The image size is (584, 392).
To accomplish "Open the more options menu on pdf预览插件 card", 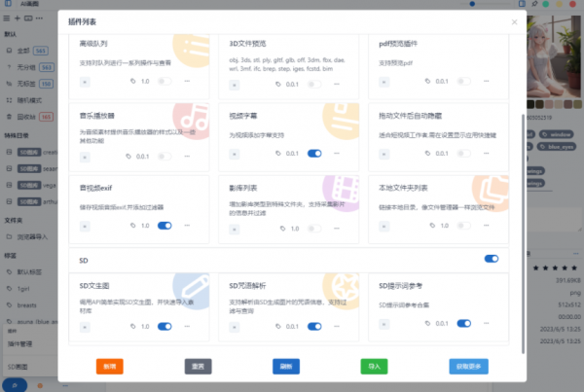I will tap(487, 81).
